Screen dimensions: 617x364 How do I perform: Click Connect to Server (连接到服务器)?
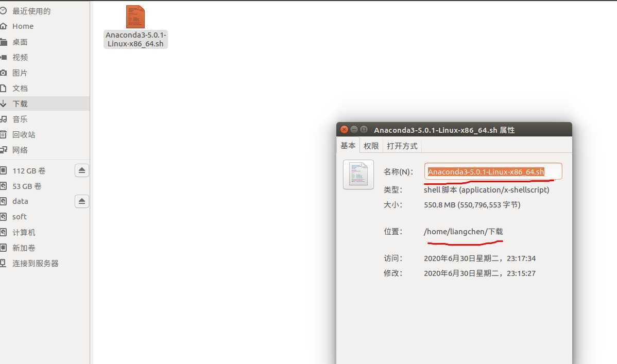pos(44,263)
